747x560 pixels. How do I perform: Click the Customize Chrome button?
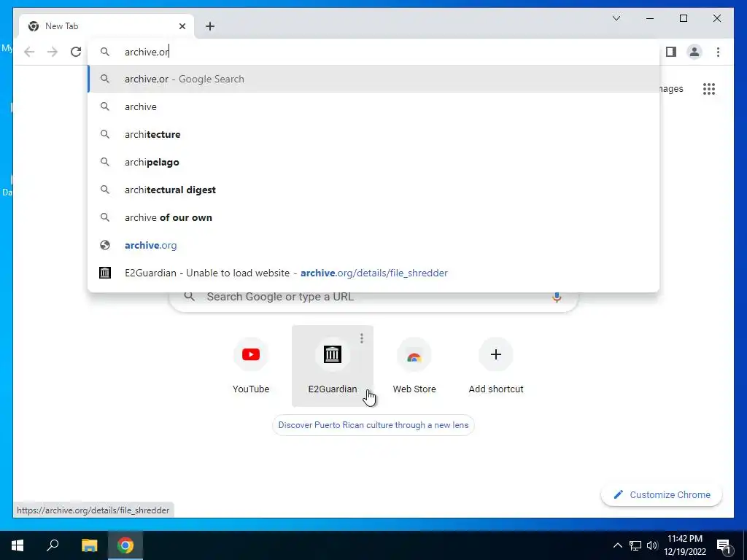[x=662, y=495]
